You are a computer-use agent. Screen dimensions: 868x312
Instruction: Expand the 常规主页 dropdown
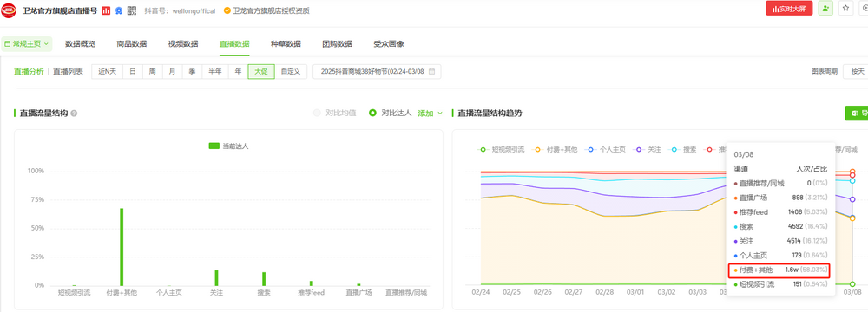27,43
